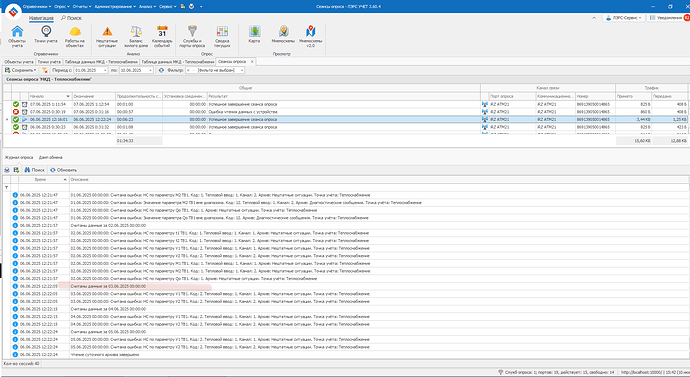Click green success icon of 07.06.2025 1:11:54 session
This screenshot has height=377, width=690.
coord(16,104)
